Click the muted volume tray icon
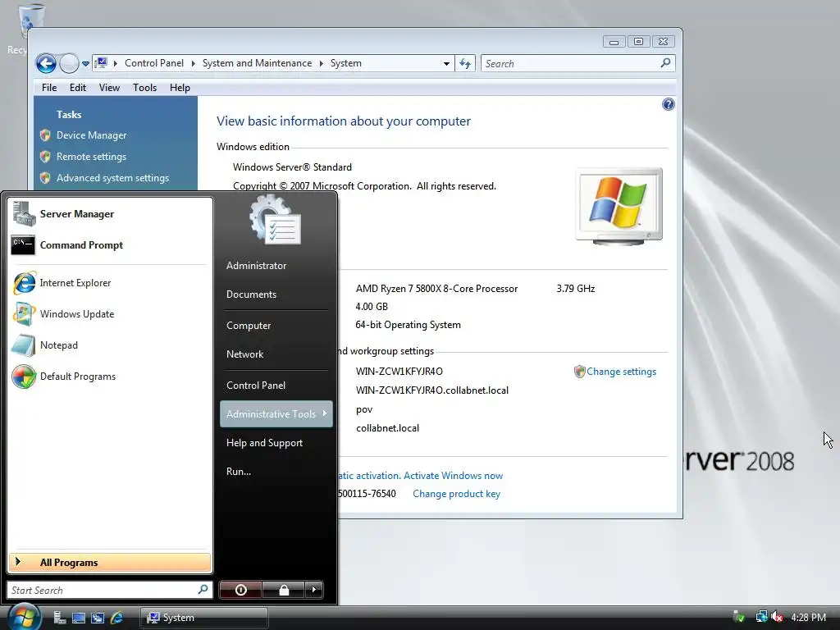 (x=777, y=617)
